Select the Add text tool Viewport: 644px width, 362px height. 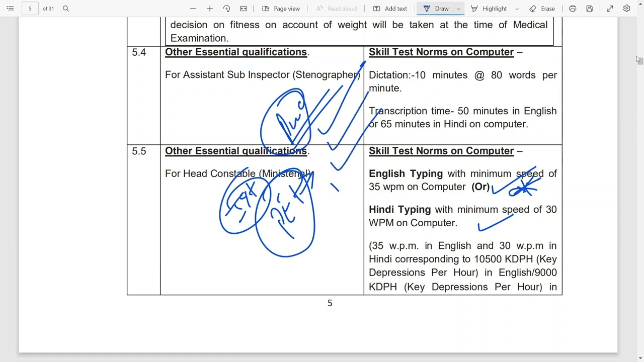point(390,9)
